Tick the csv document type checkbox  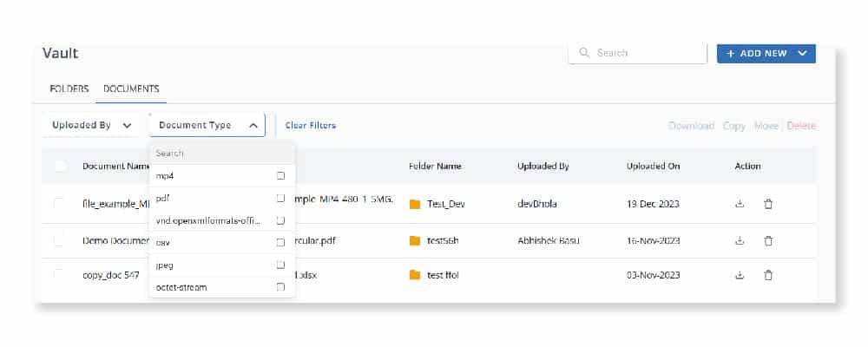click(x=280, y=242)
